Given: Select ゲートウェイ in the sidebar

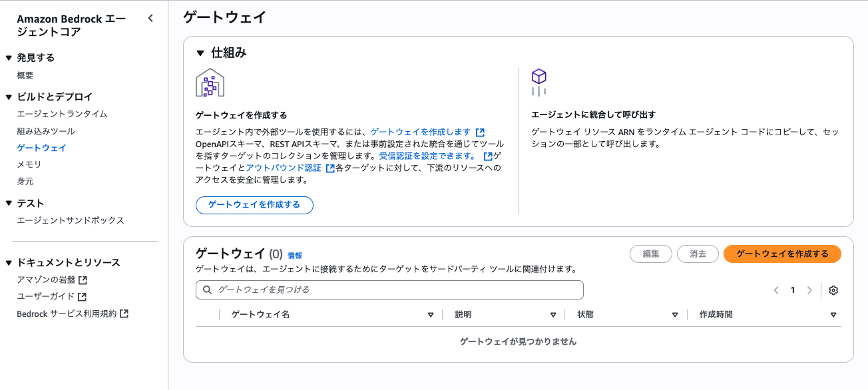Looking at the screenshot, I should click(41, 148).
